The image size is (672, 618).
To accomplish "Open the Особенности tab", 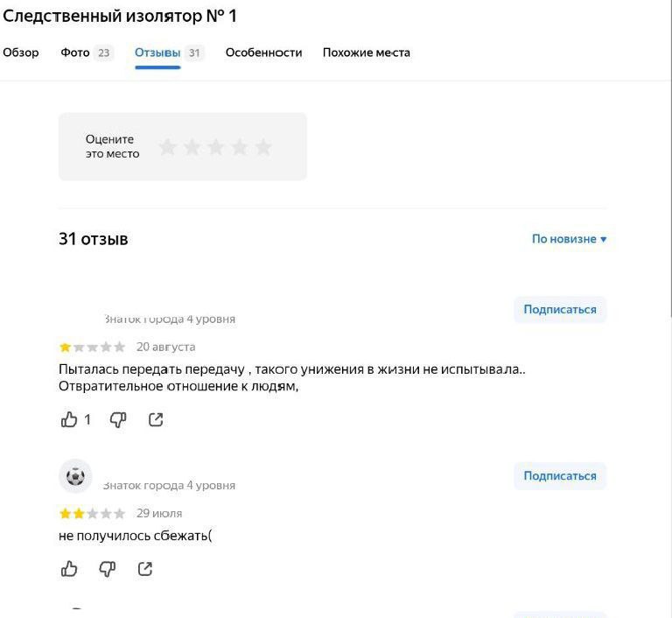I will click(263, 53).
